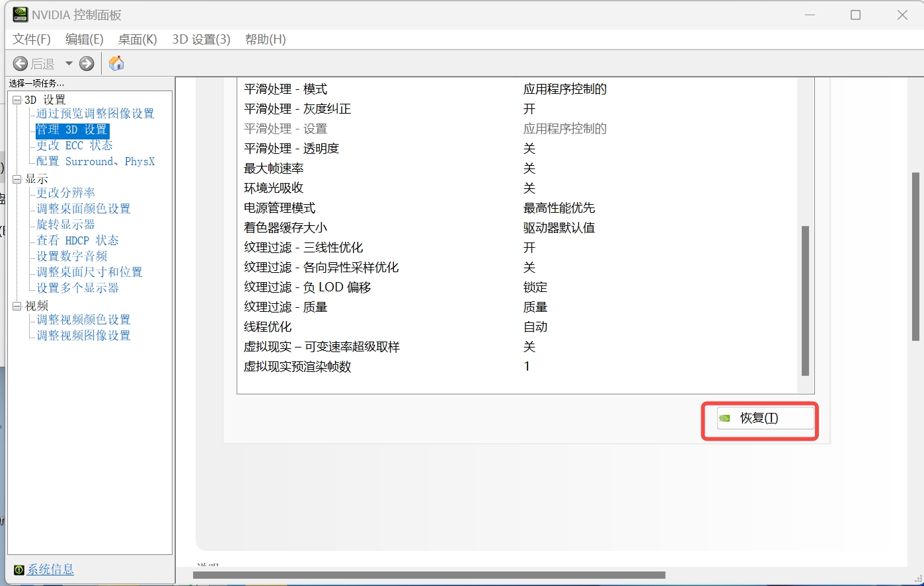
Task: Select 调整桌面尺寸和位置 in the task tree
Action: (x=90, y=272)
